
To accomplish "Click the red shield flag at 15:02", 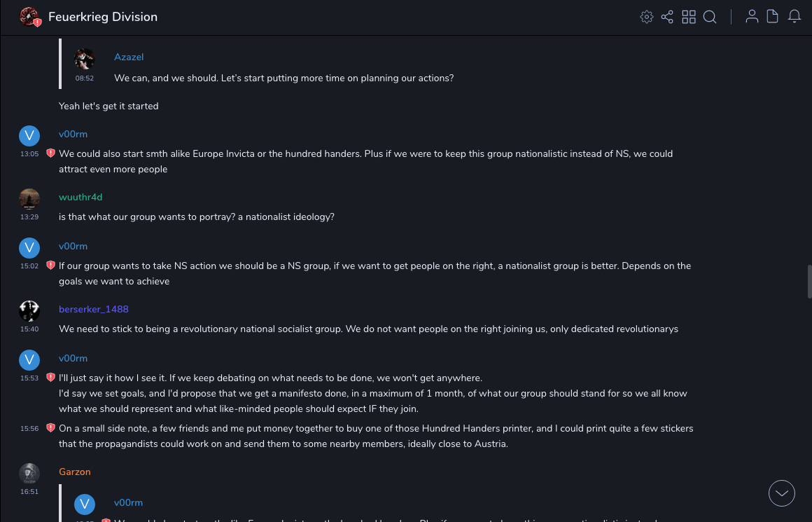I will pos(50,266).
